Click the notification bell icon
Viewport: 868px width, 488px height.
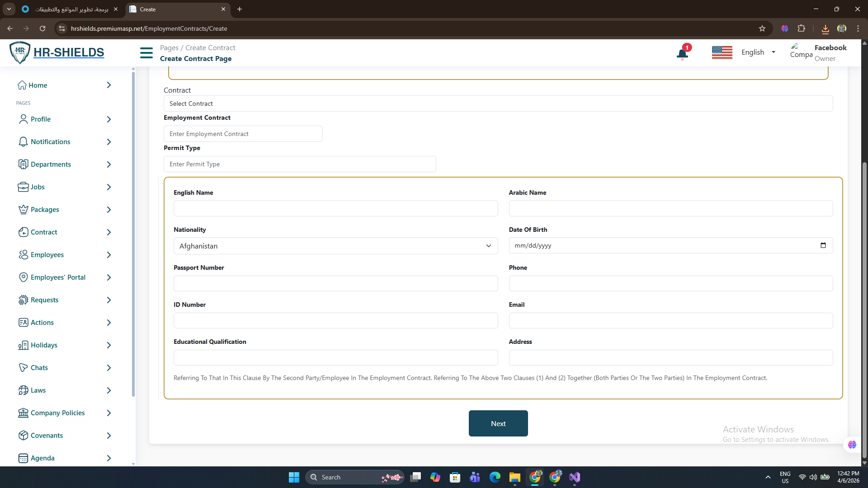click(x=682, y=54)
